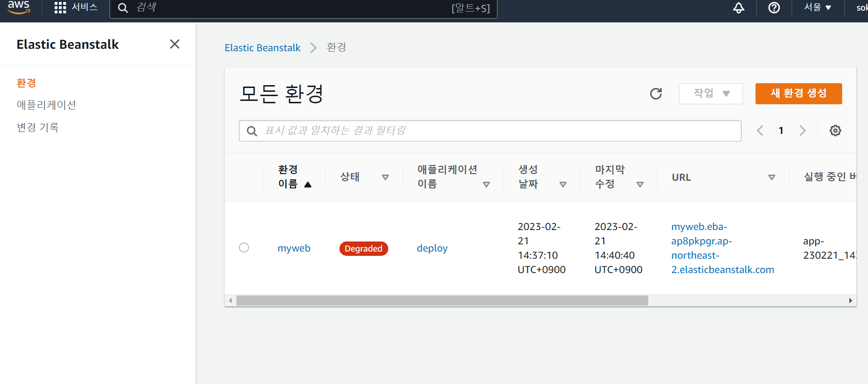This screenshot has height=384, width=868.
Task: Open 변경 기록 in the sidebar
Action: pos(38,127)
